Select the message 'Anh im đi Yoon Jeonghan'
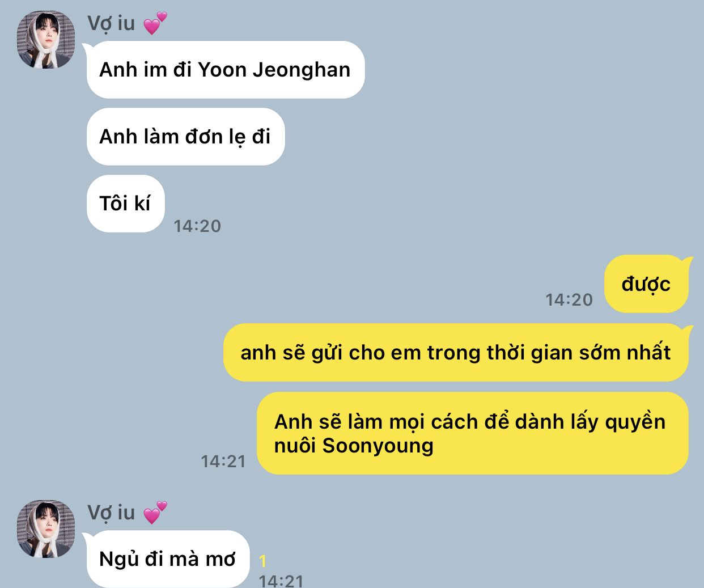The width and height of the screenshot is (704, 588). pos(225,70)
